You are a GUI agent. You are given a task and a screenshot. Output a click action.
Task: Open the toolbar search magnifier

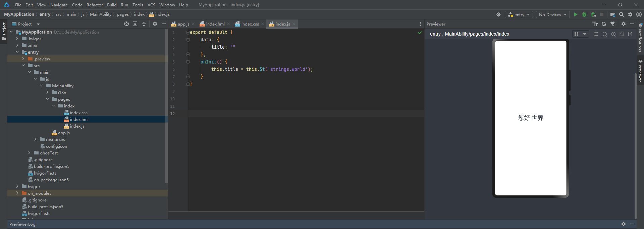(622, 14)
